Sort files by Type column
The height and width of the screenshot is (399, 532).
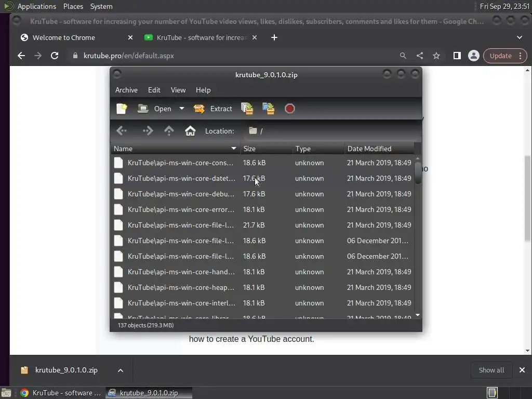[x=318, y=149]
